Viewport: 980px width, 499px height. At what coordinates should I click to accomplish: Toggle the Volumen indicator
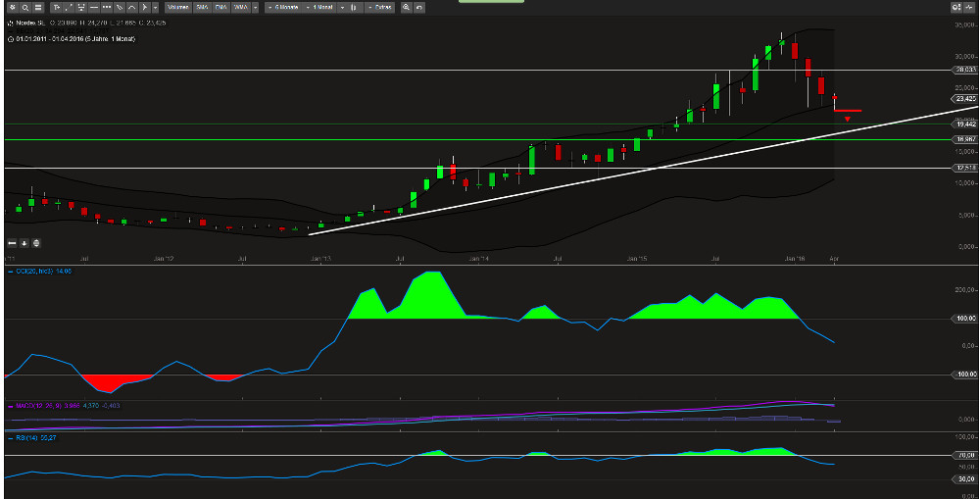pyautogui.click(x=178, y=8)
